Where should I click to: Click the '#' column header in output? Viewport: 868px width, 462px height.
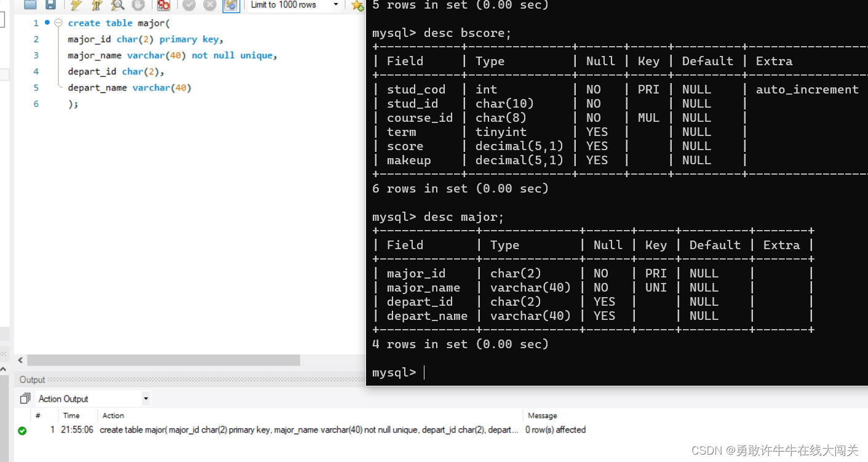click(38, 416)
